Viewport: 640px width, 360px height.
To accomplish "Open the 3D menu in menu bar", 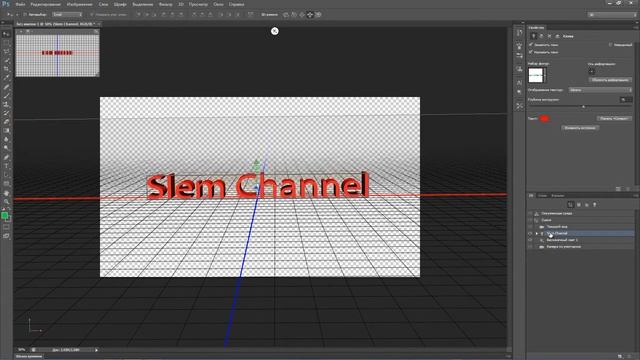I will coord(181,4).
